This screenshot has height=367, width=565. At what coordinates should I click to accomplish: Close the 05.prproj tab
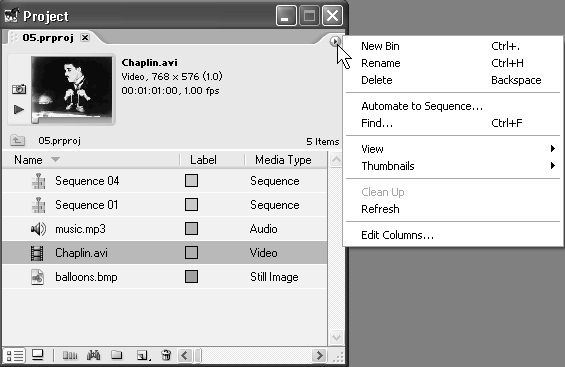(85, 37)
